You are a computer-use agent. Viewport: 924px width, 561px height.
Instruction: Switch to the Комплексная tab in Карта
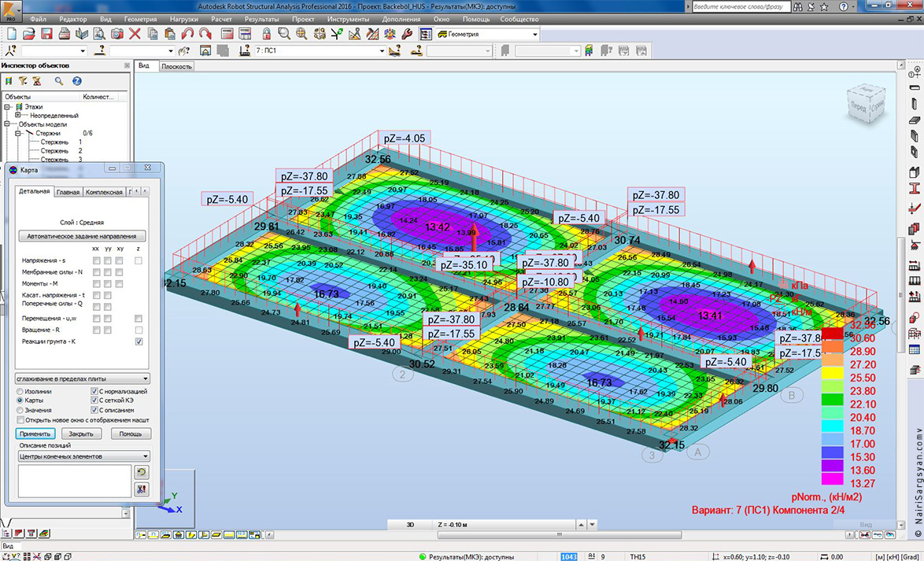tap(103, 191)
